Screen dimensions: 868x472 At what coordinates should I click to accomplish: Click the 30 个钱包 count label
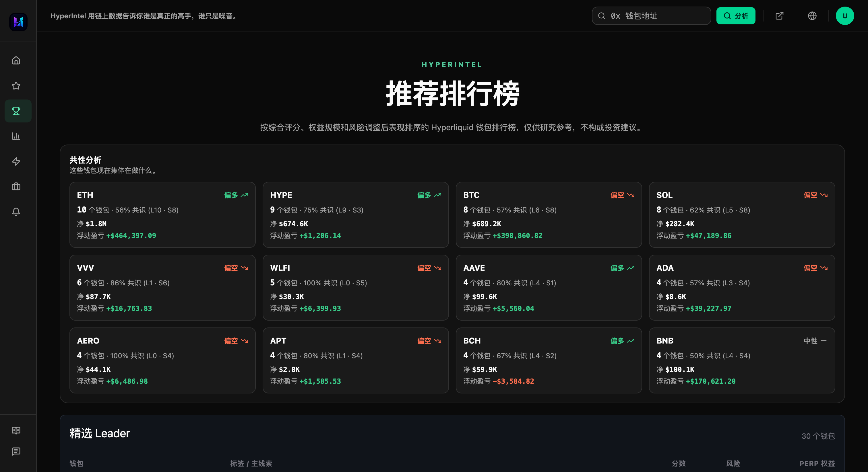pos(818,436)
